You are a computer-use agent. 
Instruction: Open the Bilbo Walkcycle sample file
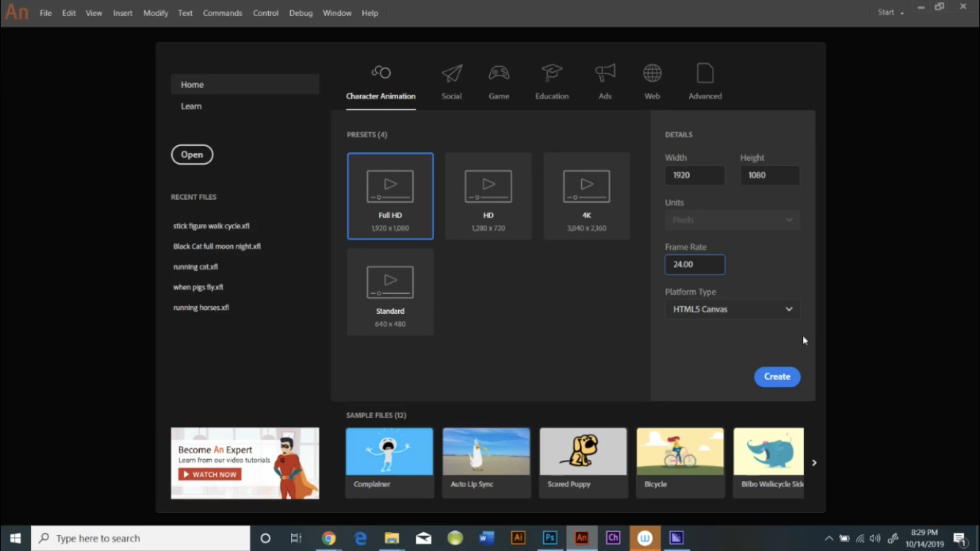coord(768,463)
